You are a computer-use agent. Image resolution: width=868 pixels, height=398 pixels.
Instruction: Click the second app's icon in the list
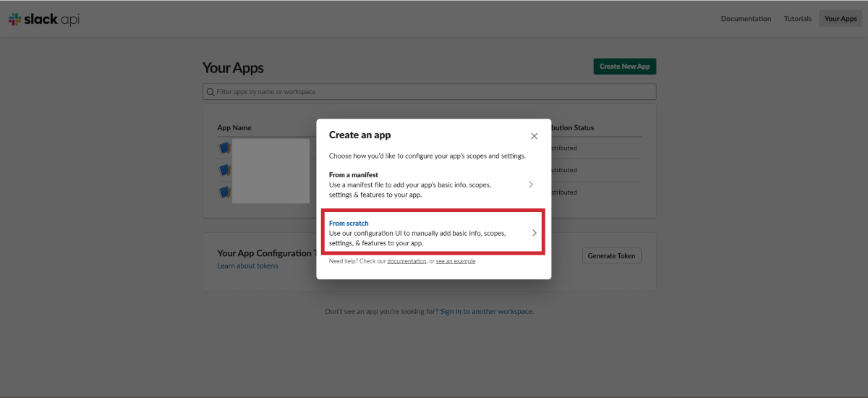224,170
